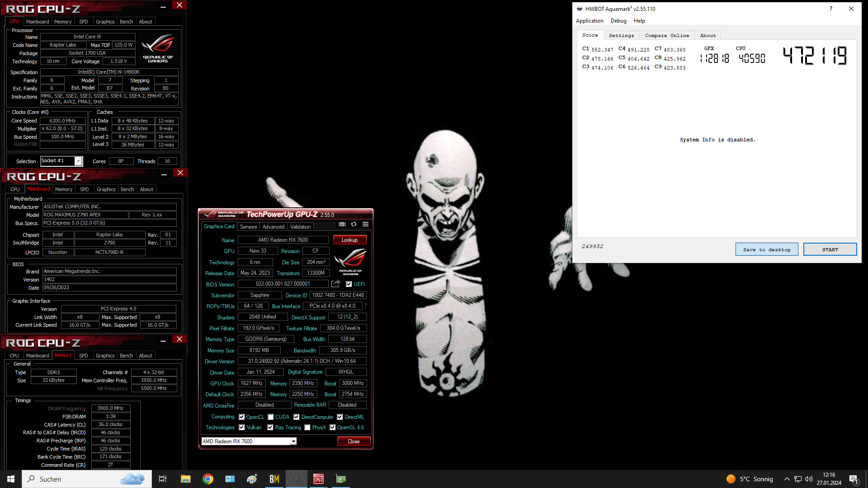Open the About tab in Aquamark
Screen dimensions: 868x488
coord(708,35)
